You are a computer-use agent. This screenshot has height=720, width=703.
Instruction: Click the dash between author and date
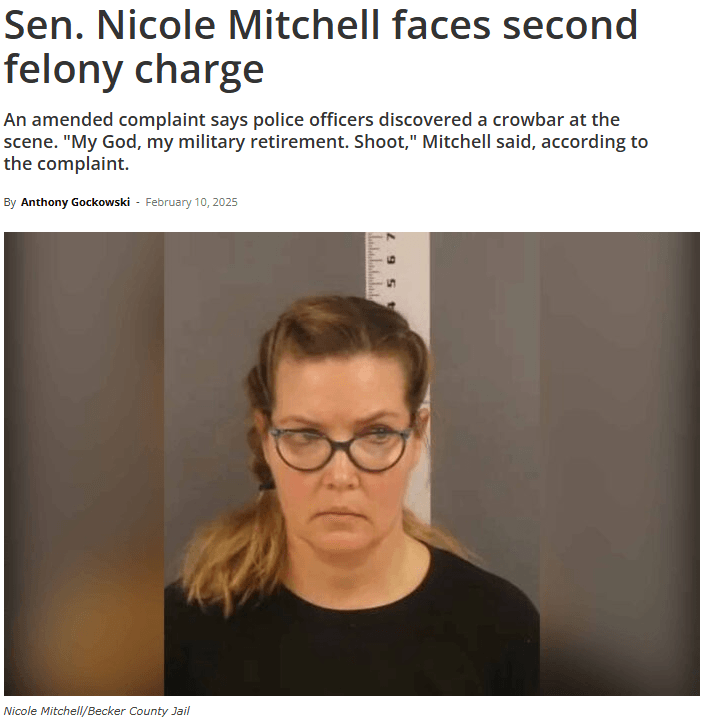point(138,202)
